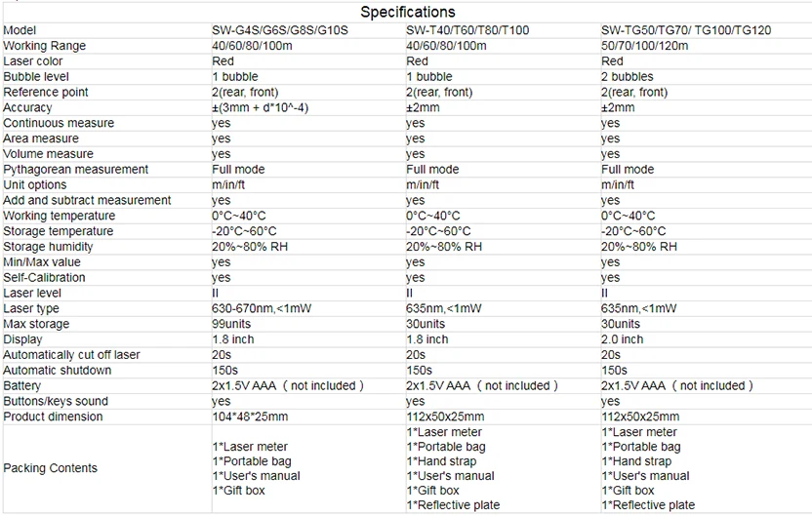Click the Unit options row label
This screenshot has width=812, height=516.
click(35, 184)
